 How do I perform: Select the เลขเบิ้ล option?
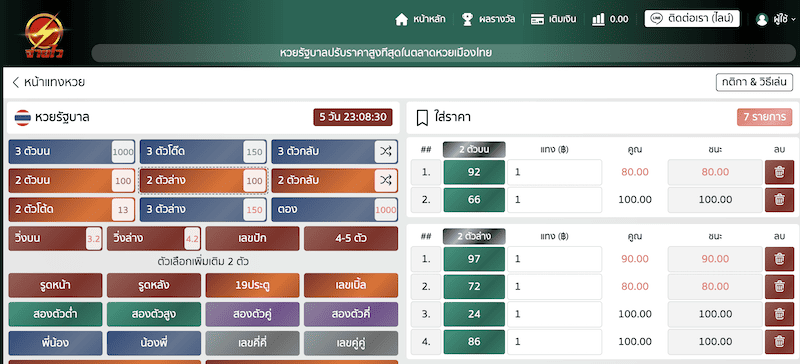(351, 285)
